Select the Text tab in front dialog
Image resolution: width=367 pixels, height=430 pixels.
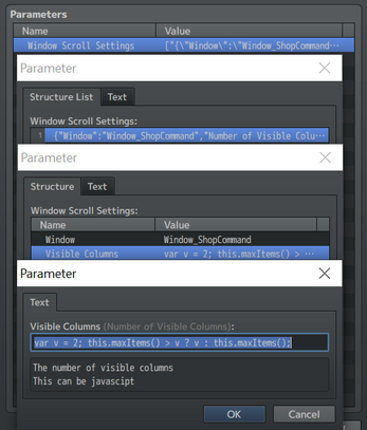tap(40, 302)
